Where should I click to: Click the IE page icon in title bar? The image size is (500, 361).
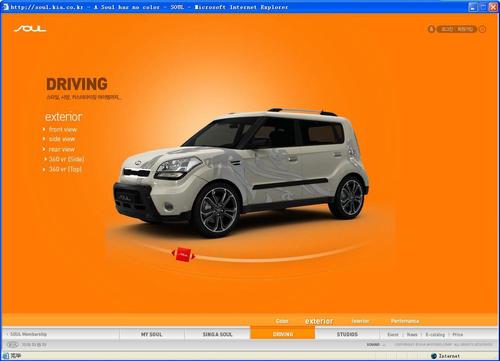6,7
